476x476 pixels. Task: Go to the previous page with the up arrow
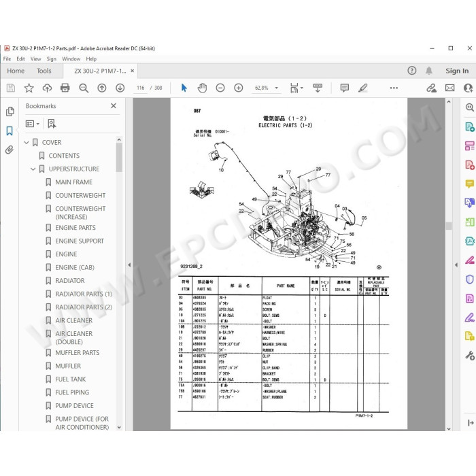coord(102,88)
